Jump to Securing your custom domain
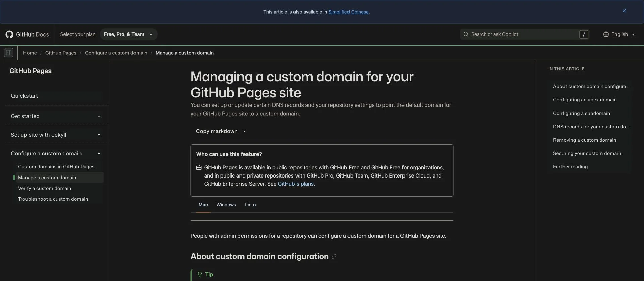 587,153
